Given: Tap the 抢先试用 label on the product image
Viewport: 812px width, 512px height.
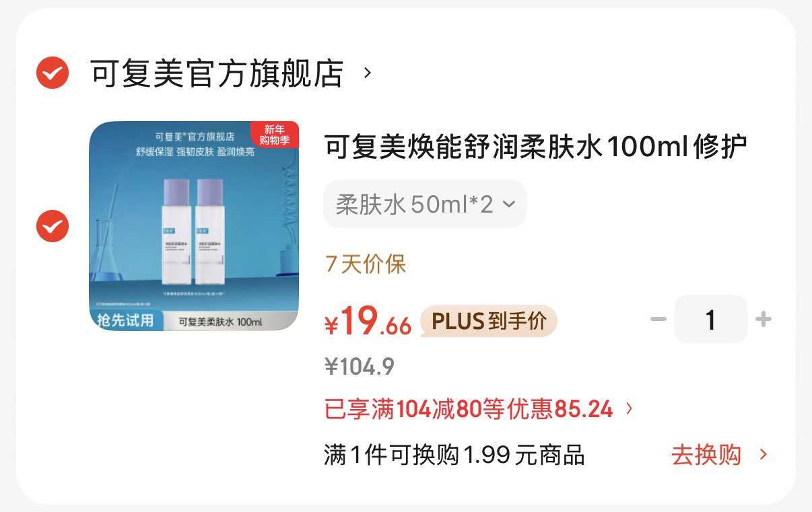Looking at the screenshot, I should [x=125, y=321].
